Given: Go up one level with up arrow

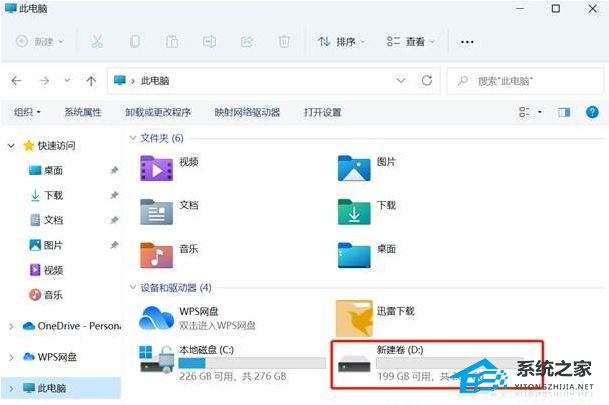Looking at the screenshot, I should point(91,80).
